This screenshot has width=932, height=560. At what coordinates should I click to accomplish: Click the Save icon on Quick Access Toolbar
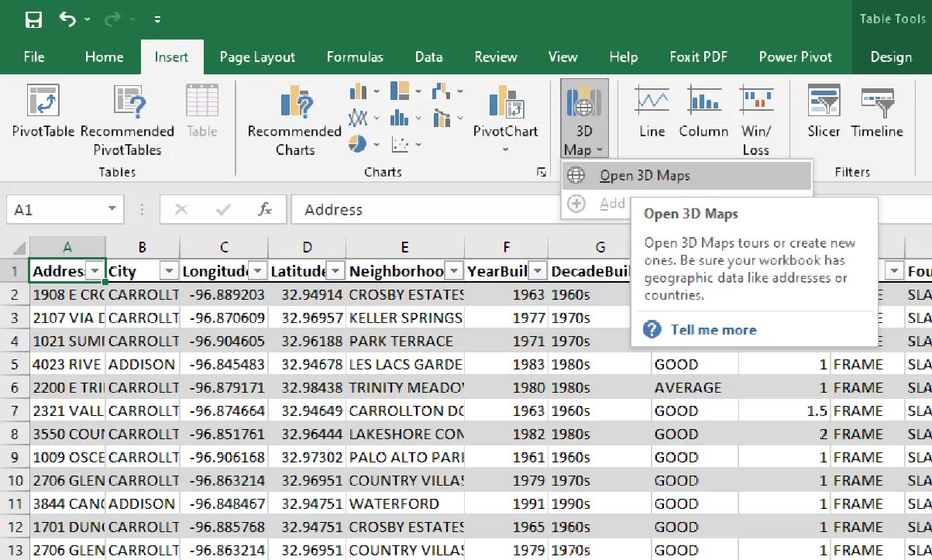click(33, 18)
